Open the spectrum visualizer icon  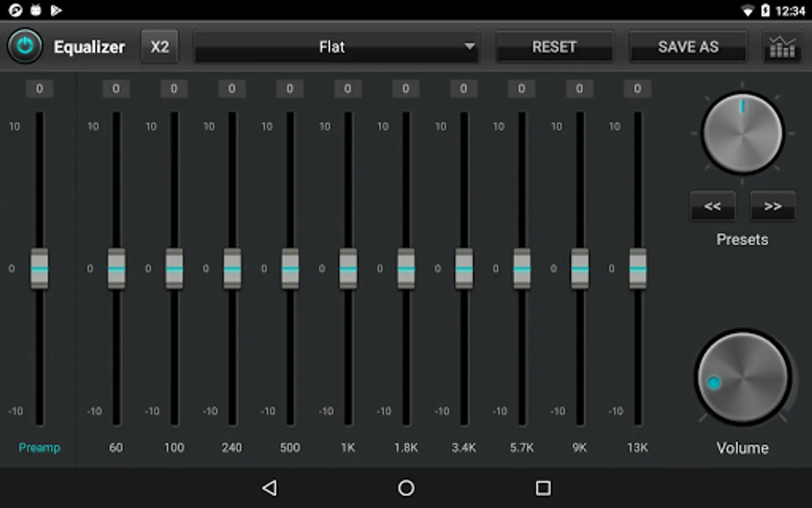(782, 47)
